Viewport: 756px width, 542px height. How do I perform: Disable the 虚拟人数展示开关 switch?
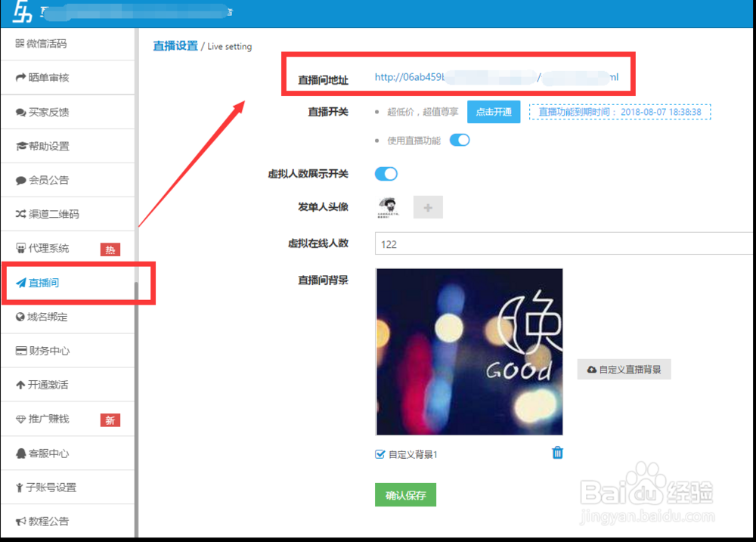386,173
